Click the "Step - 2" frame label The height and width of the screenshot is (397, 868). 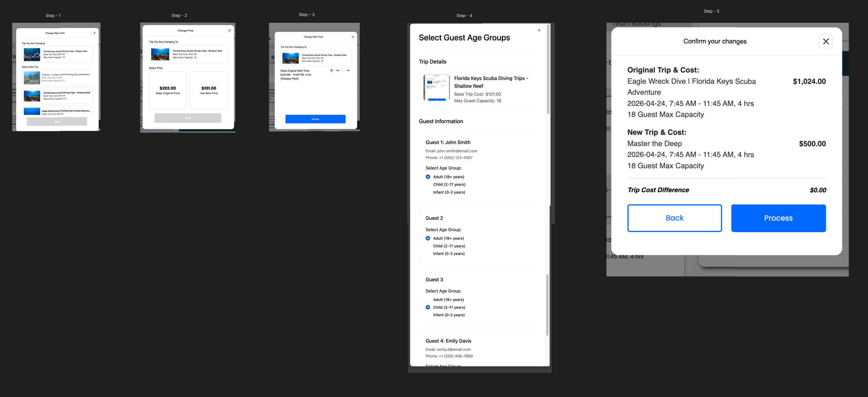click(x=179, y=15)
